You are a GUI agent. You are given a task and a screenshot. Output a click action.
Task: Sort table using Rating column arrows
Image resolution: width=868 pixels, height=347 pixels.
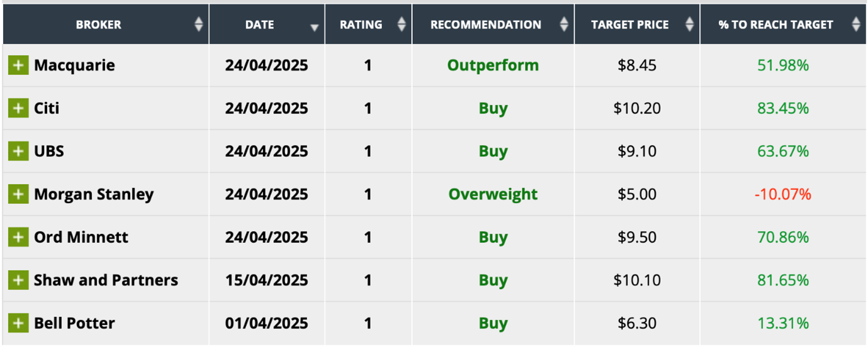click(x=402, y=25)
